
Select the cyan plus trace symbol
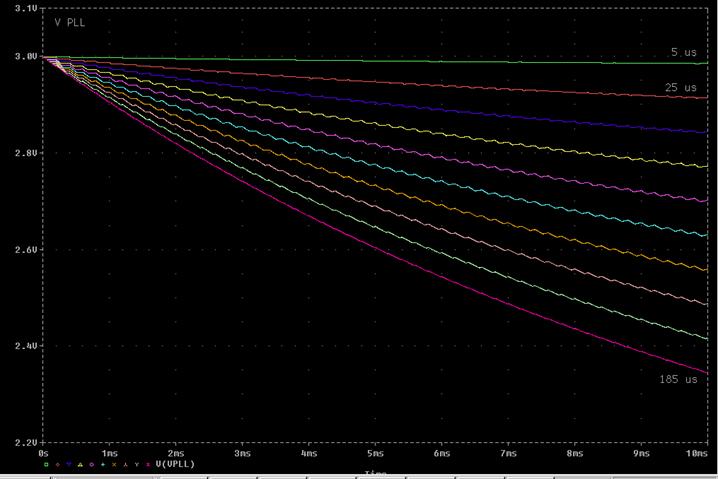[x=103, y=464]
